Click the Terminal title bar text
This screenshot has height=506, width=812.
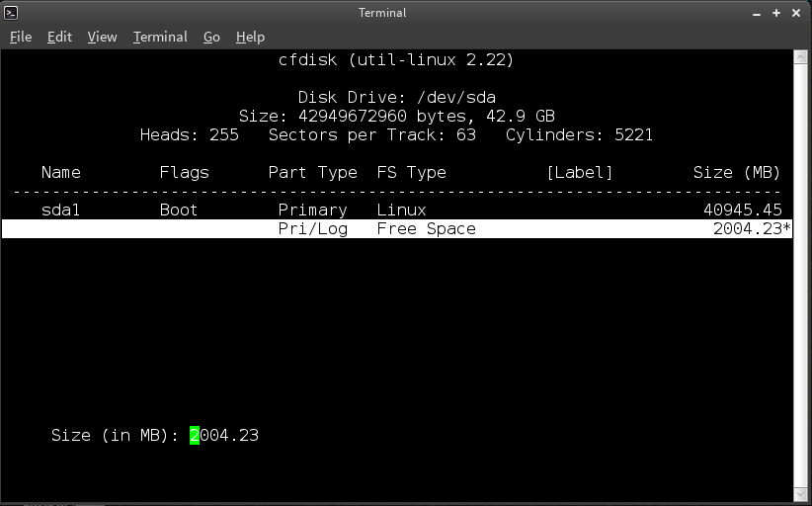click(382, 13)
